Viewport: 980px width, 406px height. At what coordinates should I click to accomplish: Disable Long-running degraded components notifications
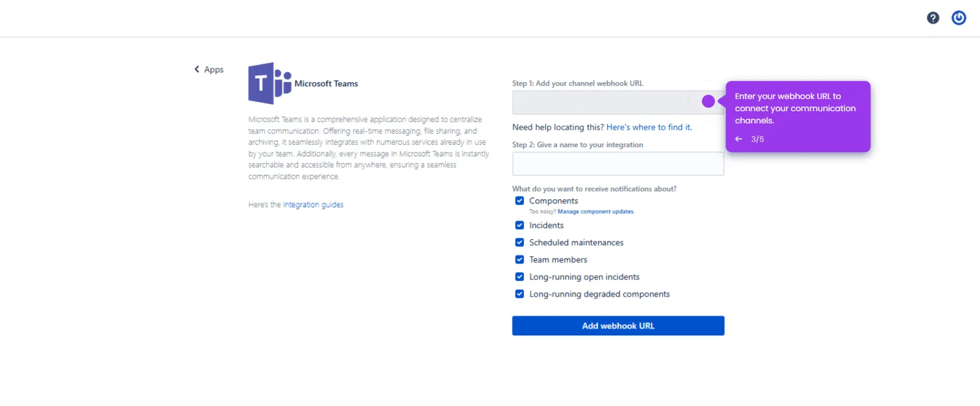tap(520, 294)
